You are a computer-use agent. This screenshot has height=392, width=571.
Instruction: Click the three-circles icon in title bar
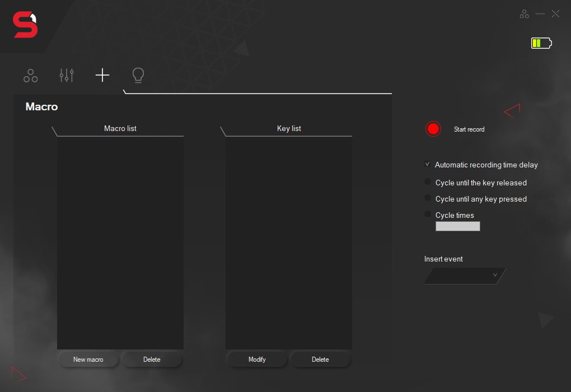tap(524, 14)
